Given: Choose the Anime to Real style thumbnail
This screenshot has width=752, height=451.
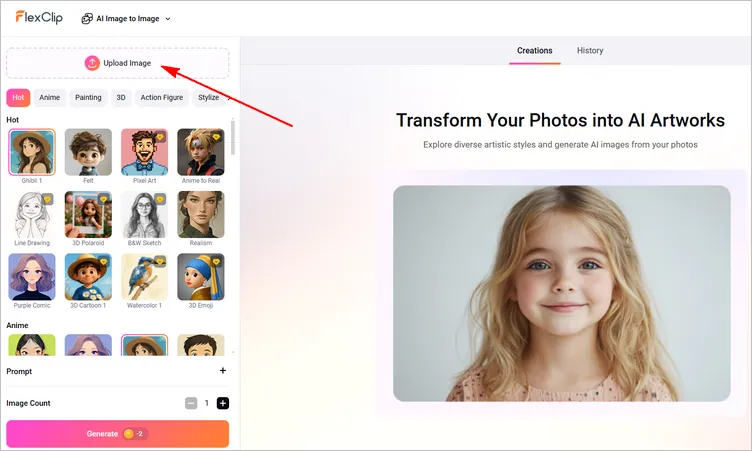Looking at the screenshot, I should tap(200, 152).
